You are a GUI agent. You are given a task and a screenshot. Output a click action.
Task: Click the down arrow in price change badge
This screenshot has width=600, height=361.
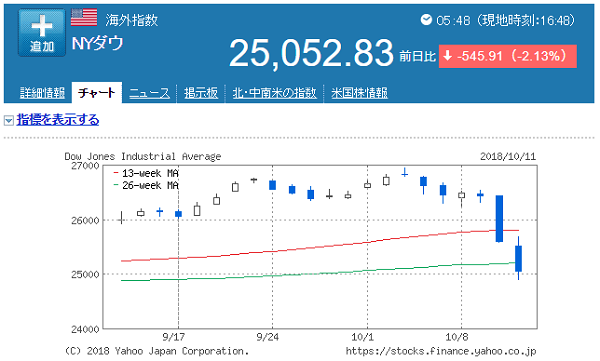pyautogui.click(x=447, y=56)
